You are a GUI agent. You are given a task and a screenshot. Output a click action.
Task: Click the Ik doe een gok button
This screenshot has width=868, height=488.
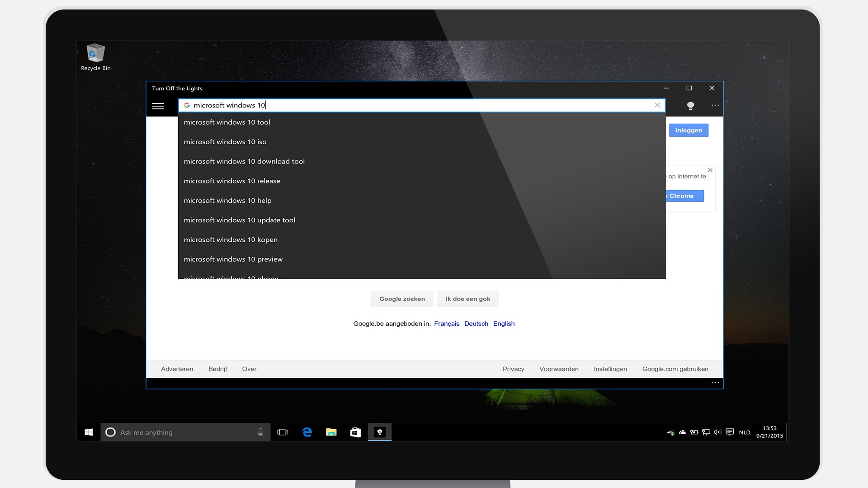[x=467, y=299]
